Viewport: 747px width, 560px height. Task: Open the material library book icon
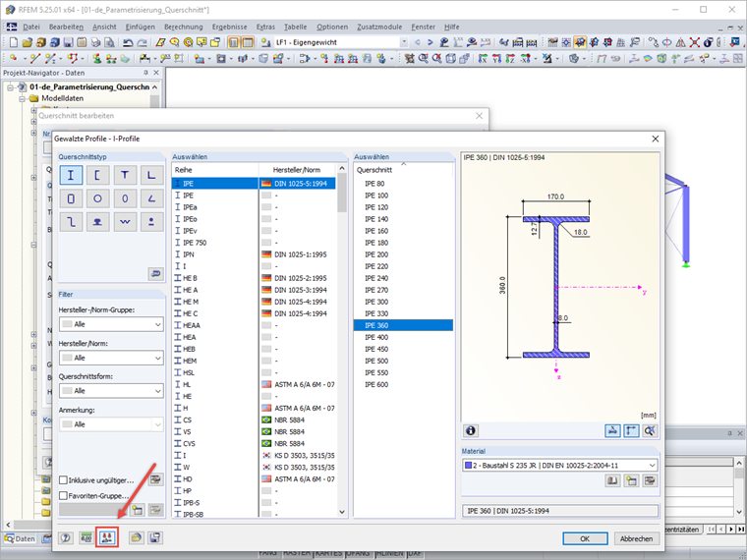(612, 480)
